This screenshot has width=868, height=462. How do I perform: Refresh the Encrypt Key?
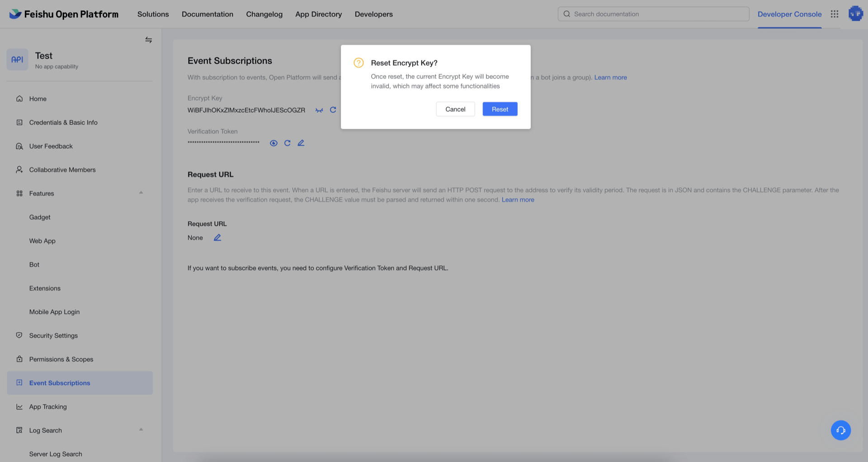[x=333, y=110]
